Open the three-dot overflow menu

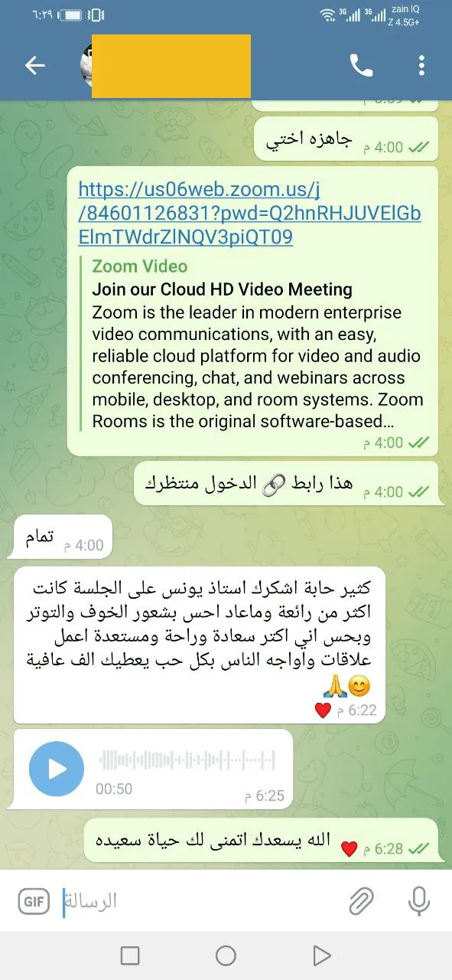[421, 66]
